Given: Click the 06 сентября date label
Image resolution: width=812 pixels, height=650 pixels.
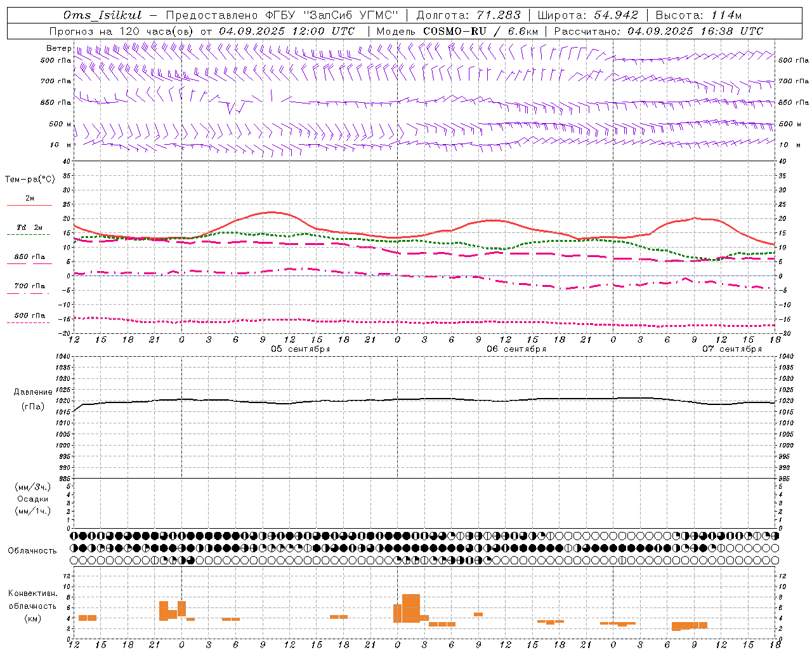Looking at the screenshot, I should pyautogui.click(x=516, y=349).
